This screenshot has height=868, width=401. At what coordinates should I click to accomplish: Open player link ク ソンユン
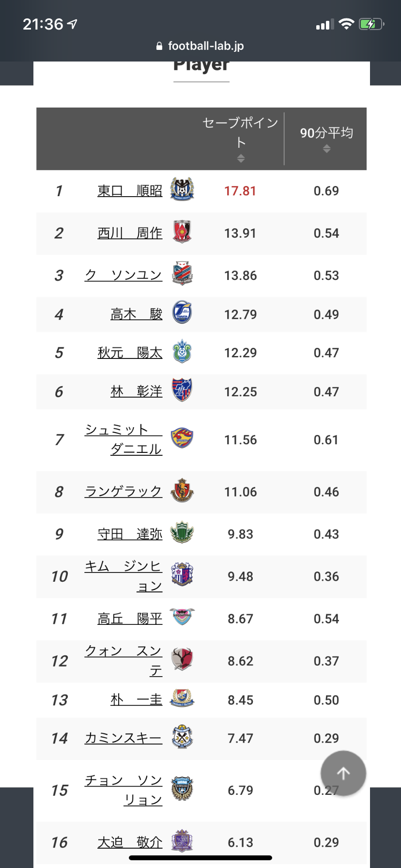tap(123, 275)
